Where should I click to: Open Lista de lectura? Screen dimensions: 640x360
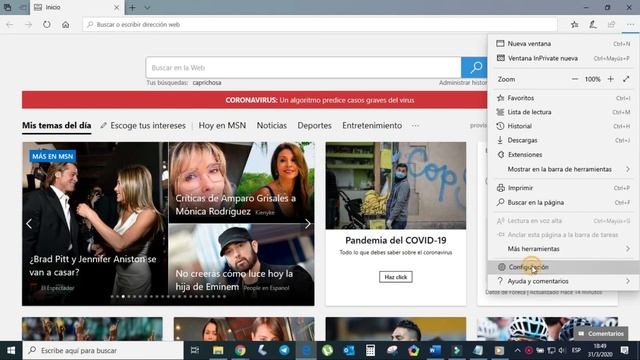pos(563,112)
